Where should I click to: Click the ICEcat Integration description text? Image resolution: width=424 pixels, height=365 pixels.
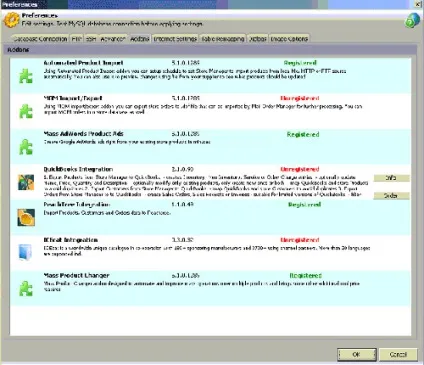207,251
